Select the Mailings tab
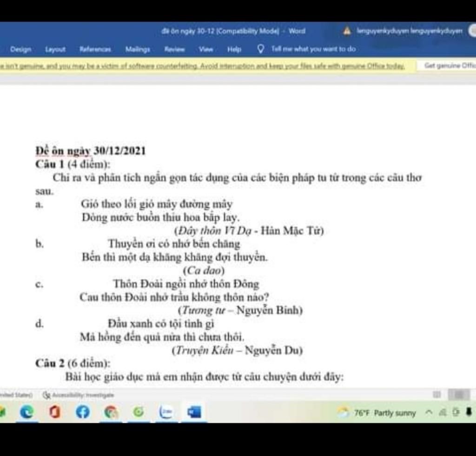 138,49
